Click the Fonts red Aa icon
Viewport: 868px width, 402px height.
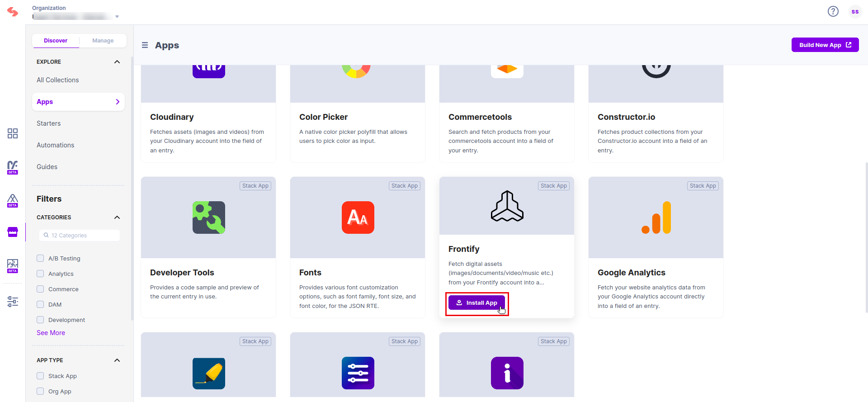tap(358, 218)
